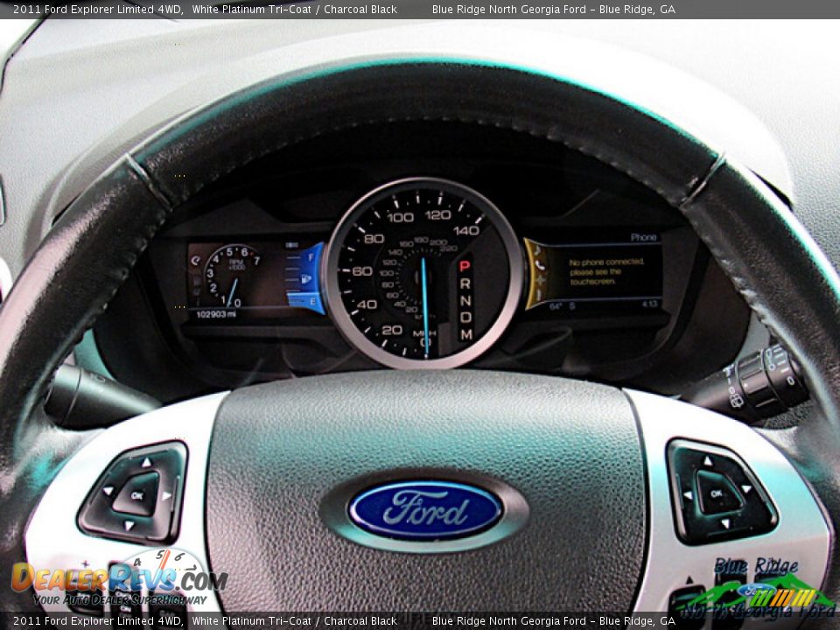This screenshot has width=840, height=630.
Task: Click the M gear letter
Action: (466, 334)
